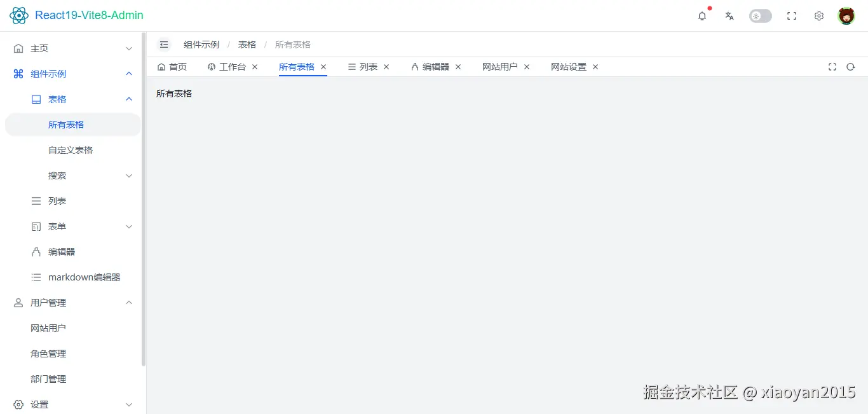
Task: Click the 列表 list icon in the sidebar
Action: [x=36, y=201]
